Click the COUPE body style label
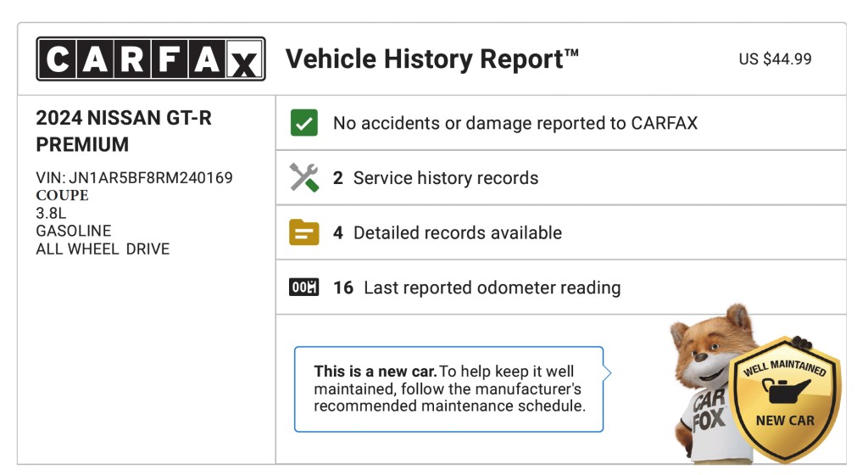Screen dimensions: 868x475 coord(62,195)
